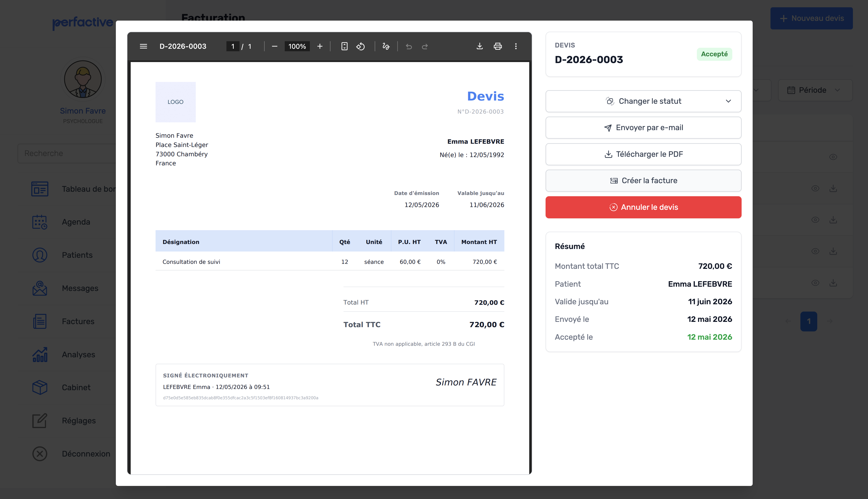Click the "Emma LEFEBVRE" patient value in Résumé
868x499 pixels.
click(700, 284)
